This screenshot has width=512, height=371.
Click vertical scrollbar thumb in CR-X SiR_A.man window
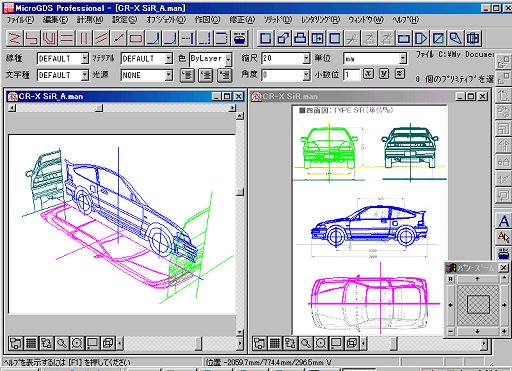(240, 192)
